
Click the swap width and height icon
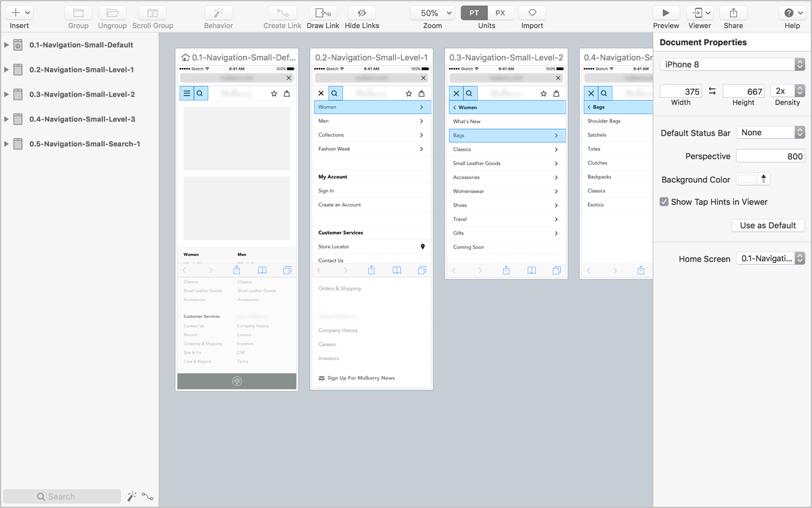tap(712, 91)
